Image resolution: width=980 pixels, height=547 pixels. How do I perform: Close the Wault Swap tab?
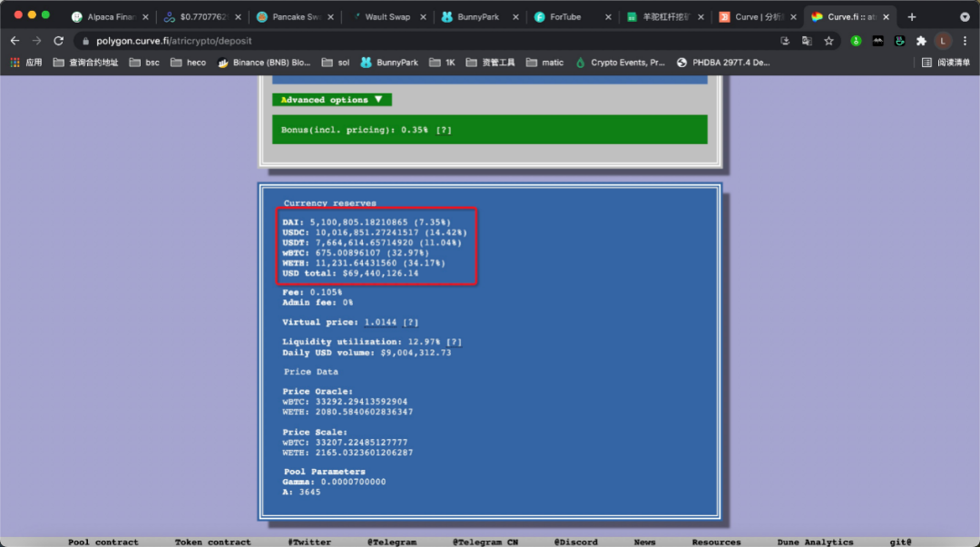tap(423, 16)
